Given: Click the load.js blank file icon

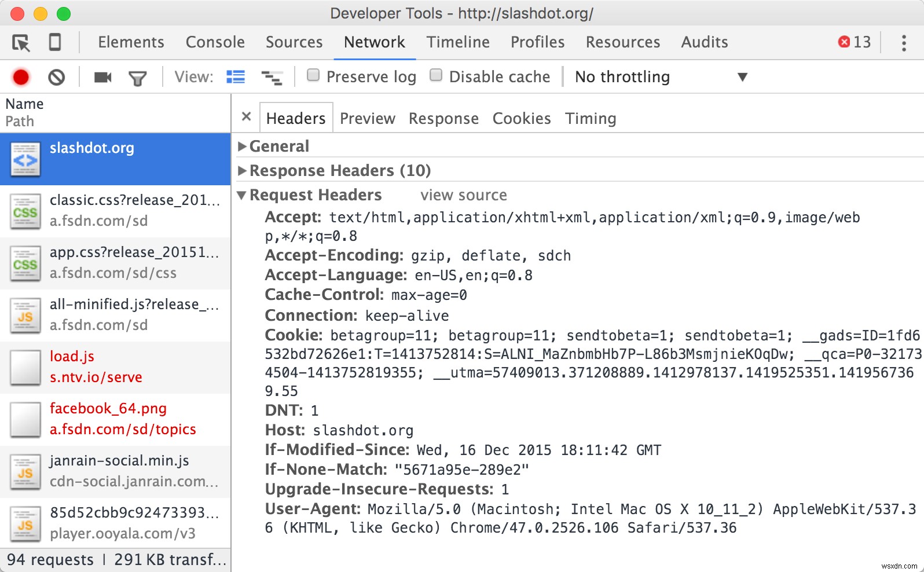Looking at the screenshot, I should click(x=25, y=368).
